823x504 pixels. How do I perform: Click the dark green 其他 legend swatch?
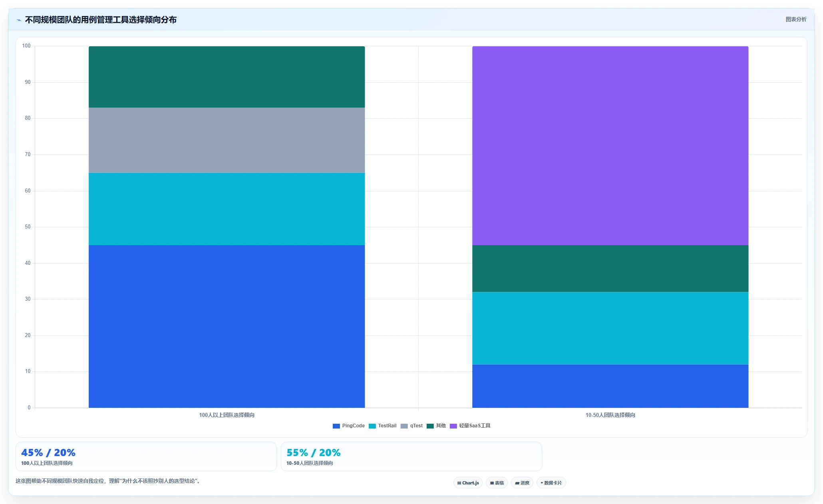pos(430,426)
